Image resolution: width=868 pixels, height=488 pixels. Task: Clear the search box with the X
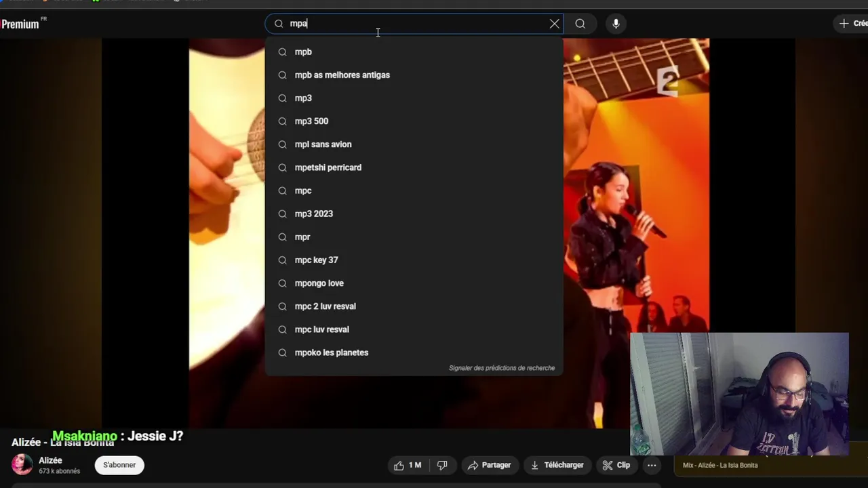coord(555,24)
